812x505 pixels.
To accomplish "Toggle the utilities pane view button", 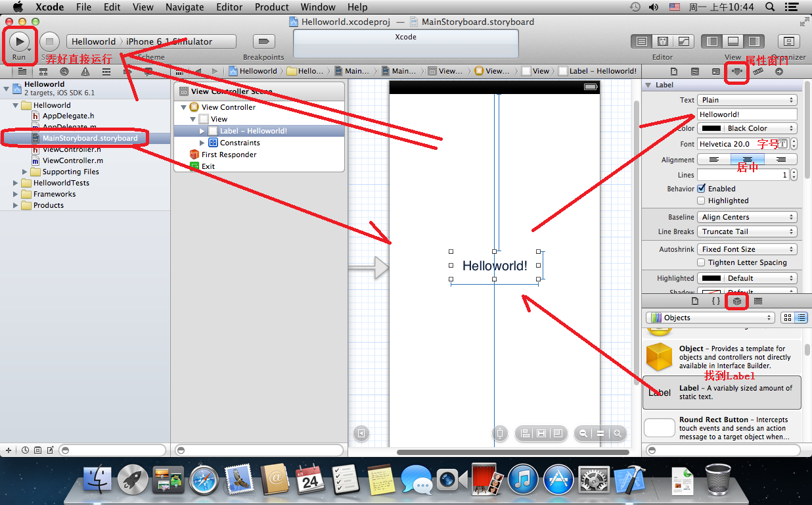I will click(754, 41).
